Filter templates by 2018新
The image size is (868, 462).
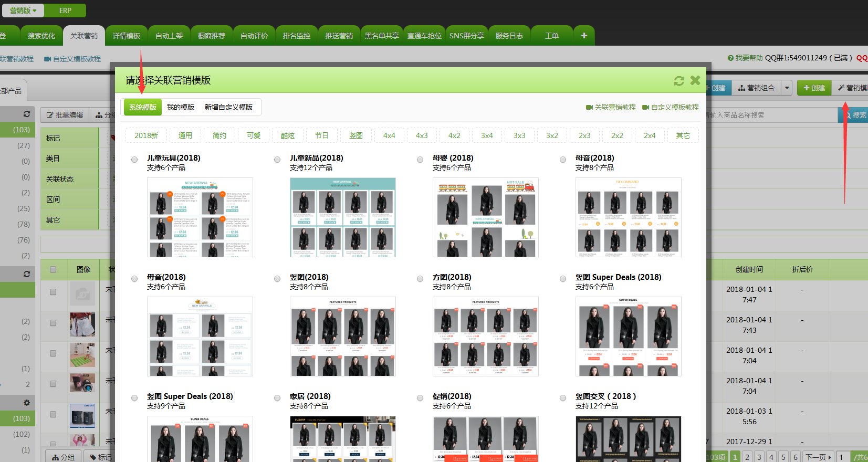tap(146, 135)
